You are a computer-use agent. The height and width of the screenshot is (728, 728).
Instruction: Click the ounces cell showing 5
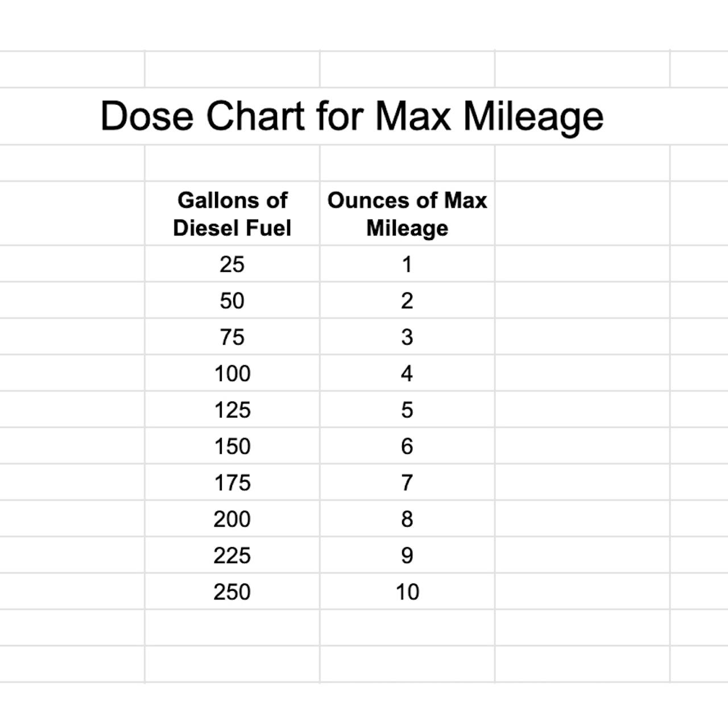pos(407,410)
